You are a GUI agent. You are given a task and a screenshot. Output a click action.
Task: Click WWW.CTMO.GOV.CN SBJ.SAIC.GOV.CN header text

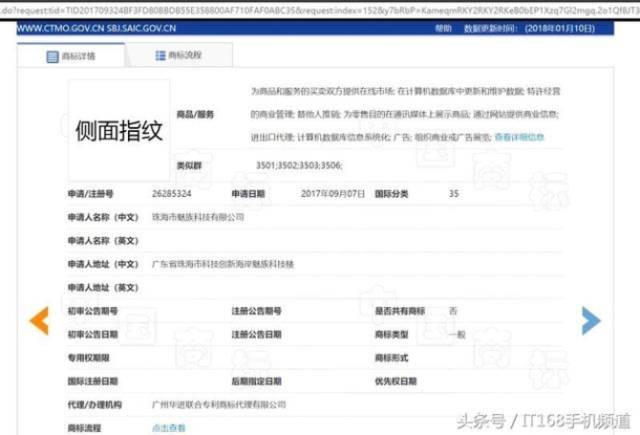click(97, 28)
